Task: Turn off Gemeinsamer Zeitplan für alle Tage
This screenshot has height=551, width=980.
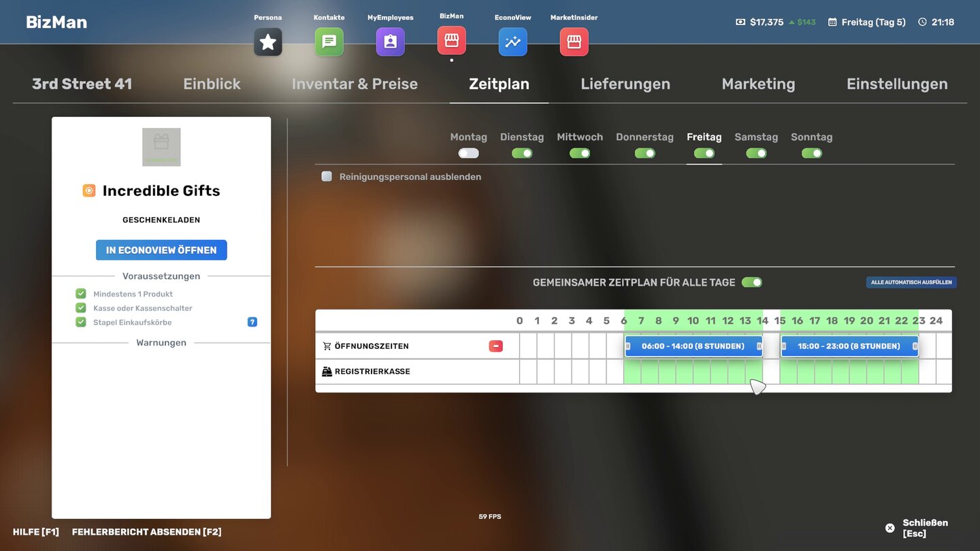Action: 751,282
